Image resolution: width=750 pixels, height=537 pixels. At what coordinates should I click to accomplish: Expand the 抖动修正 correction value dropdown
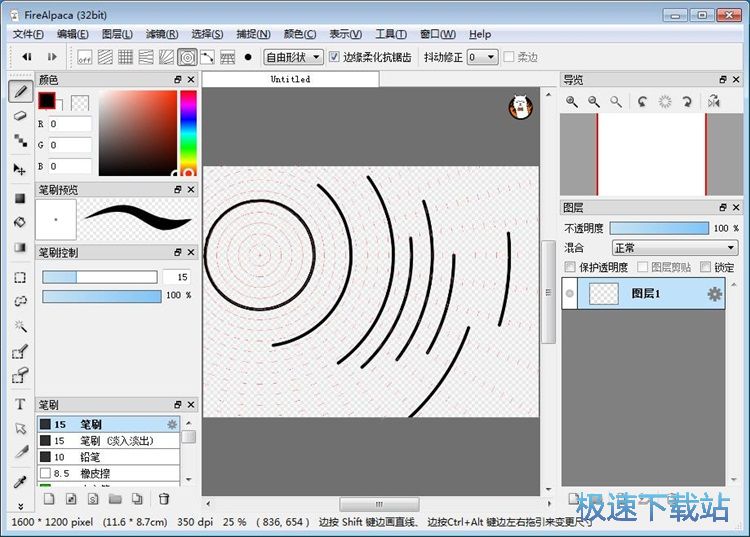click(482, 57)
